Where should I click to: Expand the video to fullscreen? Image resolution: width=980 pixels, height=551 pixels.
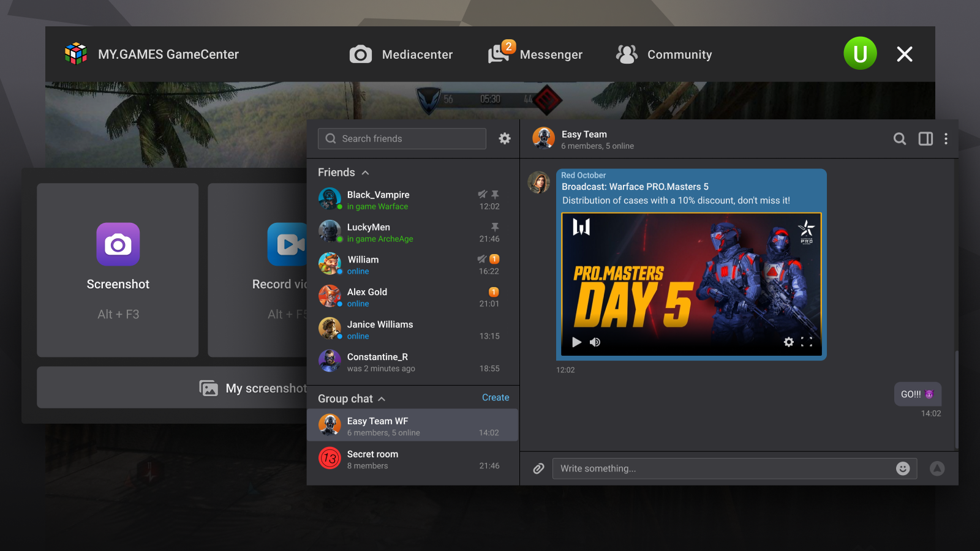[807, 342]
